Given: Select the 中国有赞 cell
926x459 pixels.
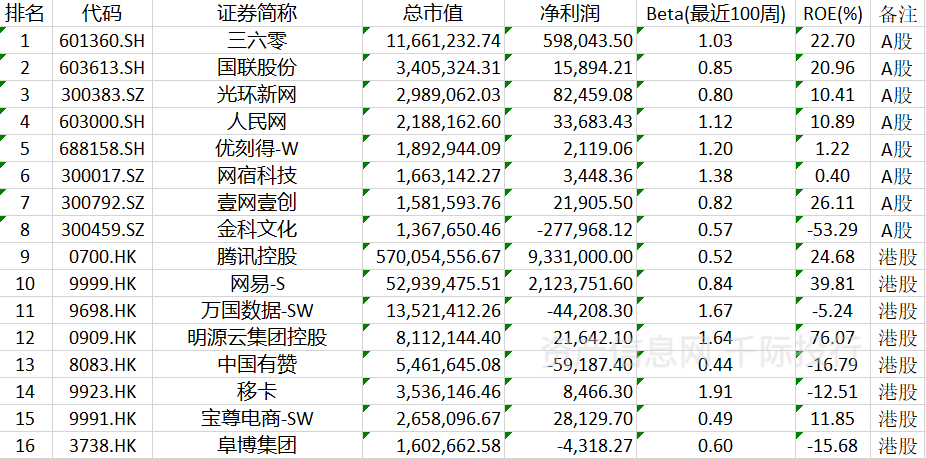Looking at the screenshot, I should click(257, 364).
